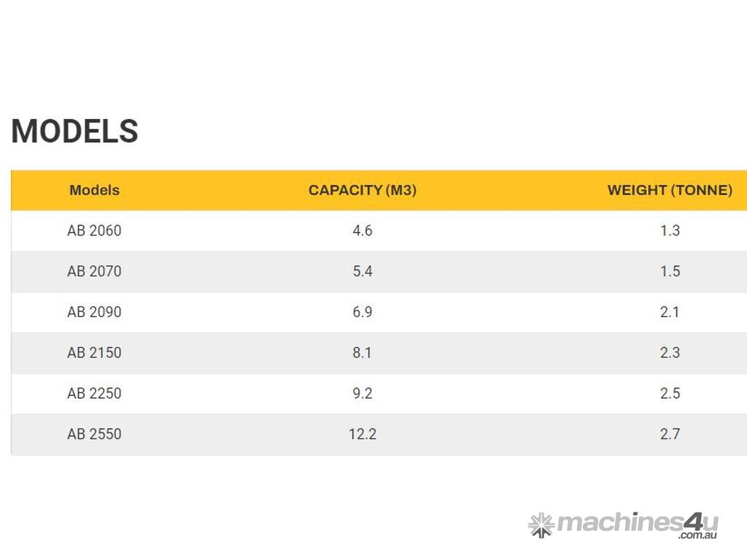Select the AB 2550 model cell
This screenshot has width=747, height=560.
click(x=94, y=435)
